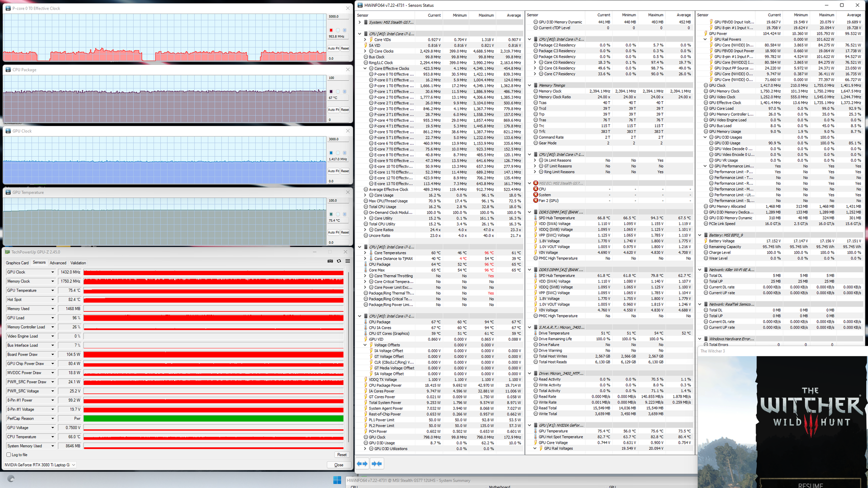Click the icon beside Battery Voltage
The width and height of the screenshot is (868, 488).
point(706,241)
